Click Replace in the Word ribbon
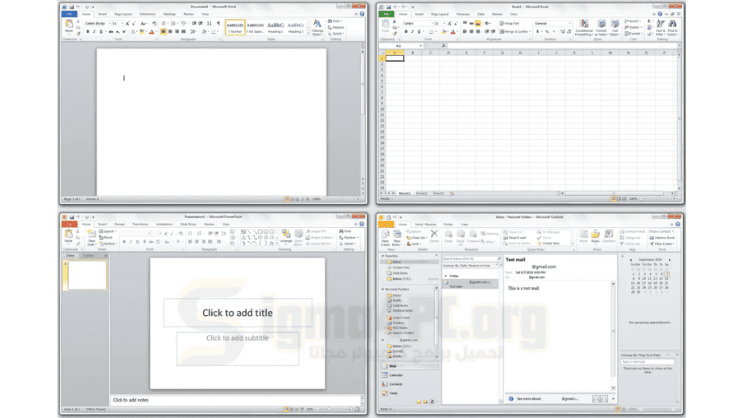The image size is (743, 418). (x=336, y=27)
